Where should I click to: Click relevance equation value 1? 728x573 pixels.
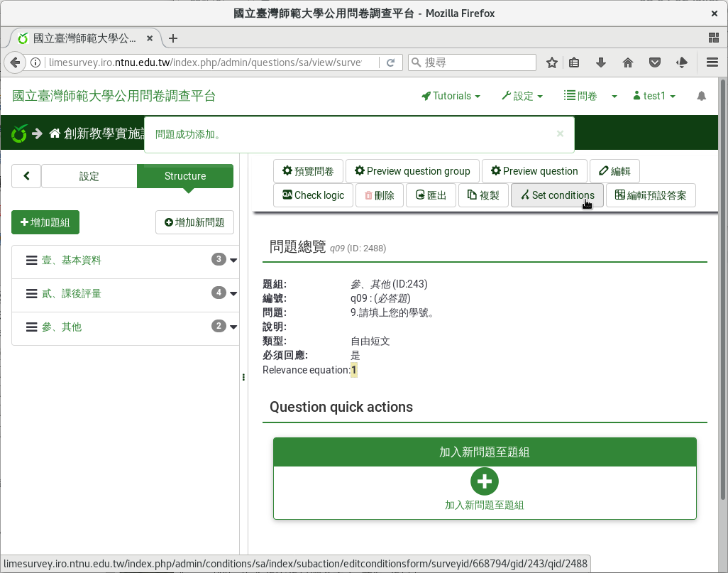(x=354, y=370)
